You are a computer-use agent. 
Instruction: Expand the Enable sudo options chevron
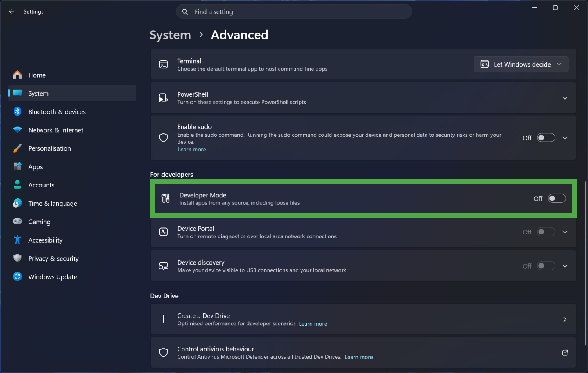tap(565, 138)
